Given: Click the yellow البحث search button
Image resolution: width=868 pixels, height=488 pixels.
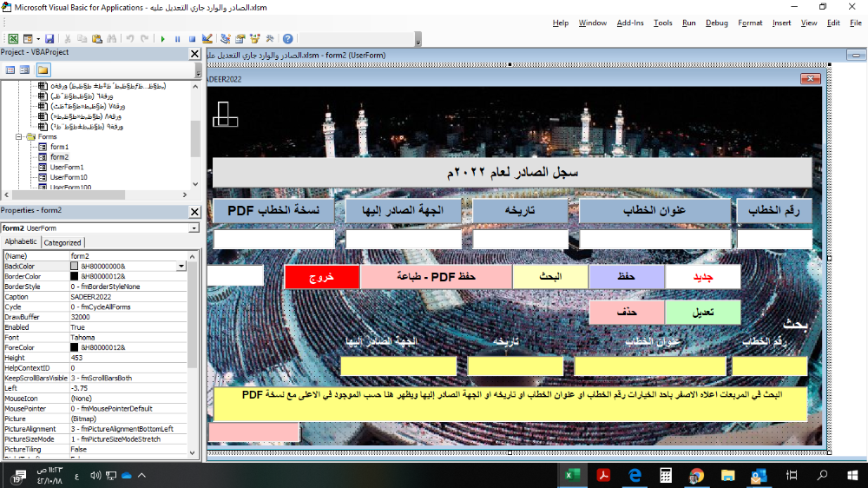Looking at the screenshot, I should [550, 277].
